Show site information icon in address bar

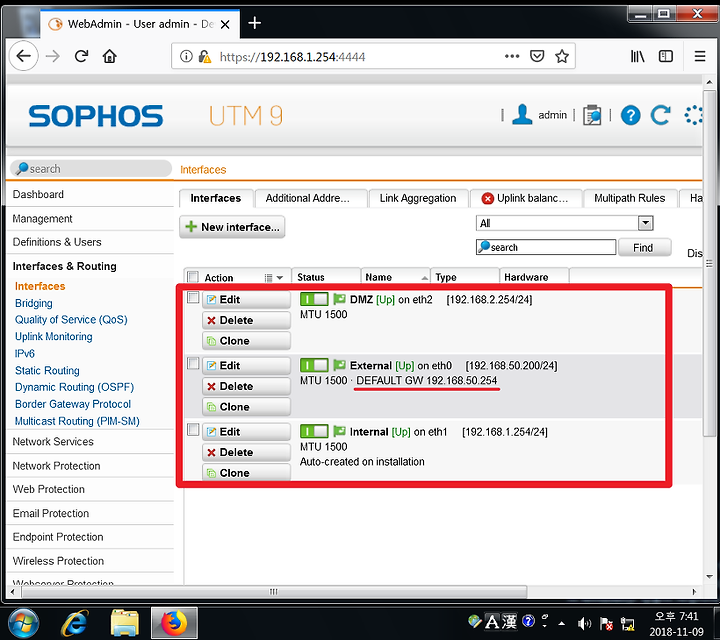pyautogui.click(x=186, y=56)
